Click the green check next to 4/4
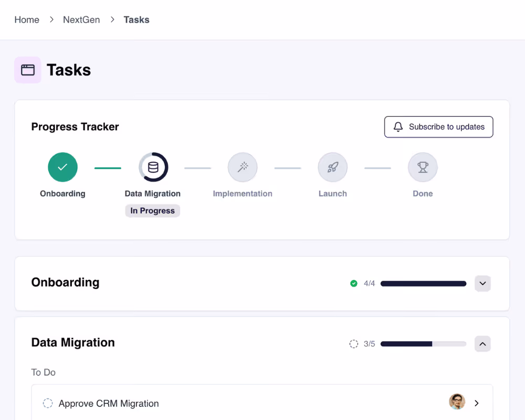 point(353,283)
